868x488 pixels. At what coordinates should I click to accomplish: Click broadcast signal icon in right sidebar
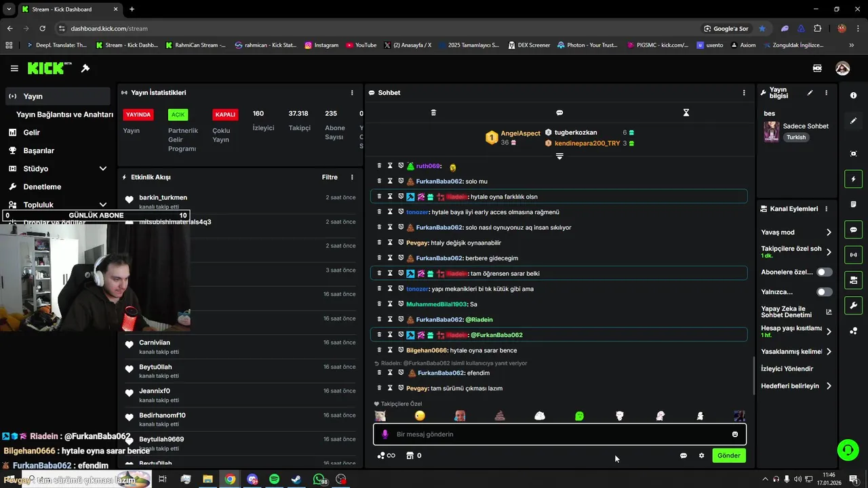(x=853, y=255)
